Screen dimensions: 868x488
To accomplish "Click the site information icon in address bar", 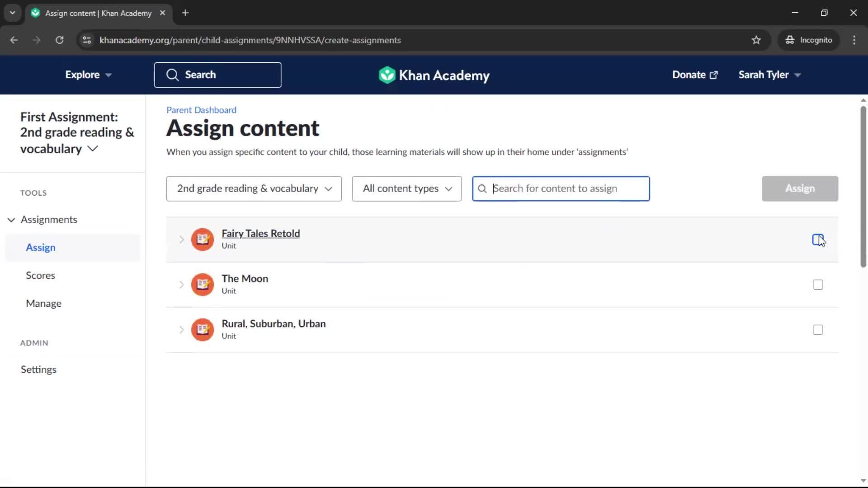I will click(x=87, y=40).
